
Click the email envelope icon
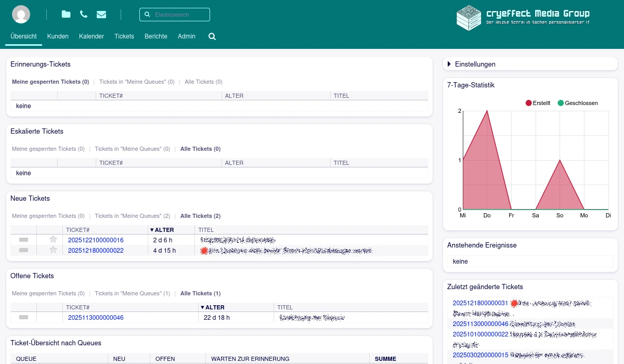coord(101,15)
